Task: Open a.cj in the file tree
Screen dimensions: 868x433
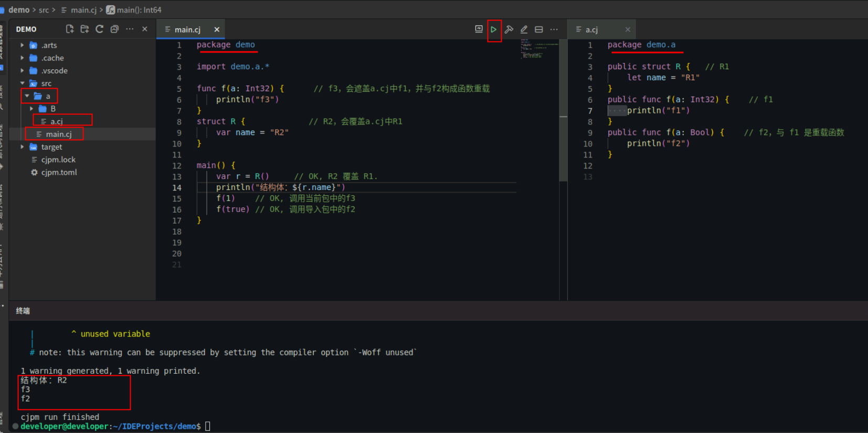Action: [x=57, y=121]
